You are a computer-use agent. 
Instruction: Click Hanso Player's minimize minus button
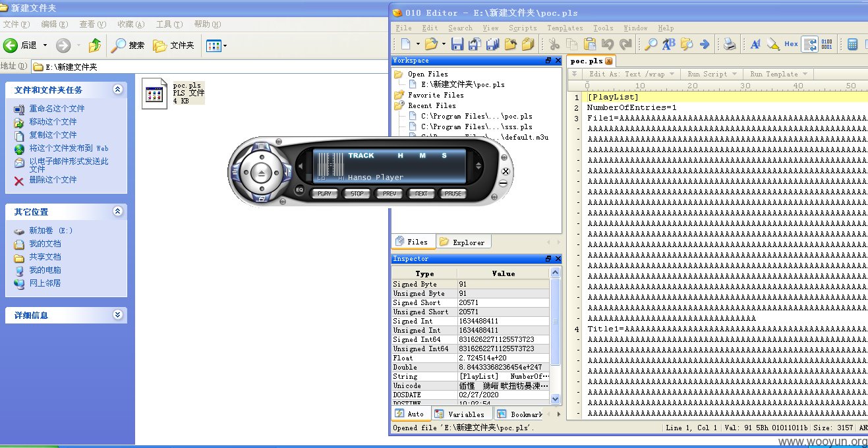[x=504, y=183]
